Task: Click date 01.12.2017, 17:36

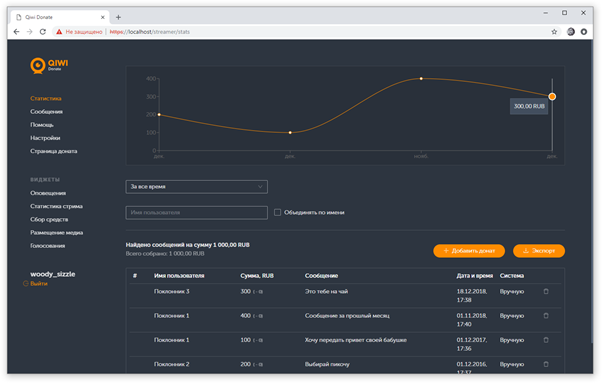Action: click(472, 344)
